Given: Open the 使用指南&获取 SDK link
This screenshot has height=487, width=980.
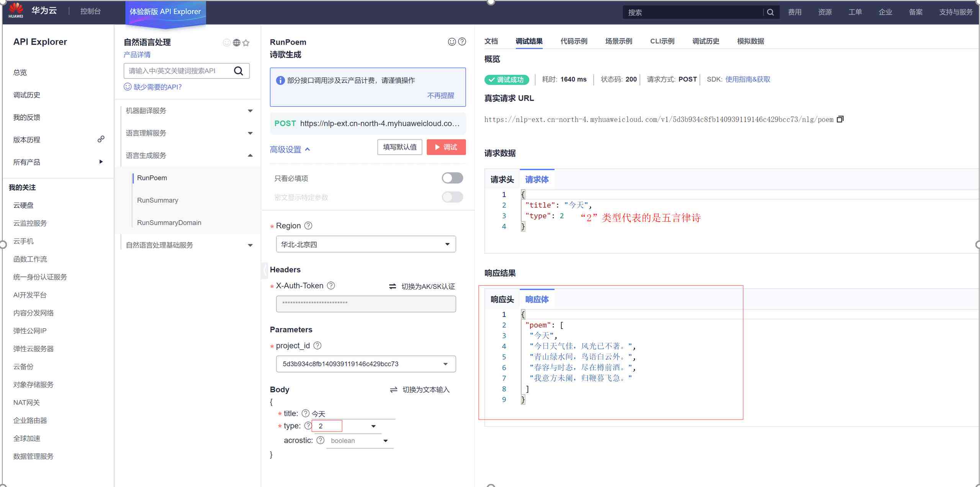Looking at the screenshot, I should tap(748, 79).
